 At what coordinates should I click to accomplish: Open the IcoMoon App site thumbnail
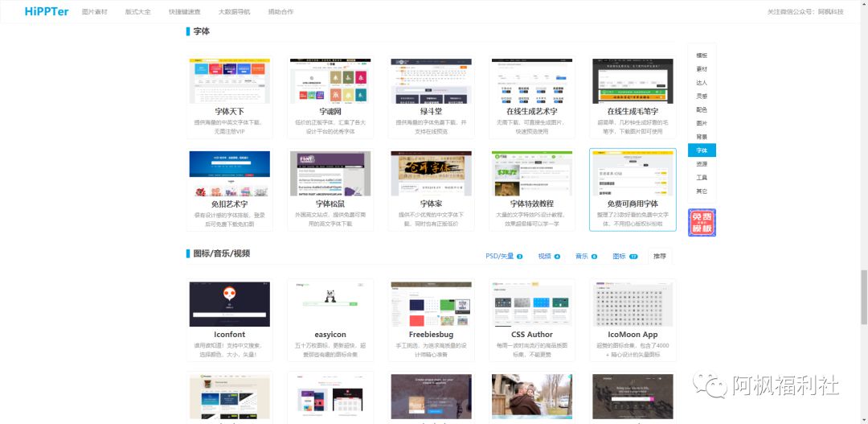633,304
